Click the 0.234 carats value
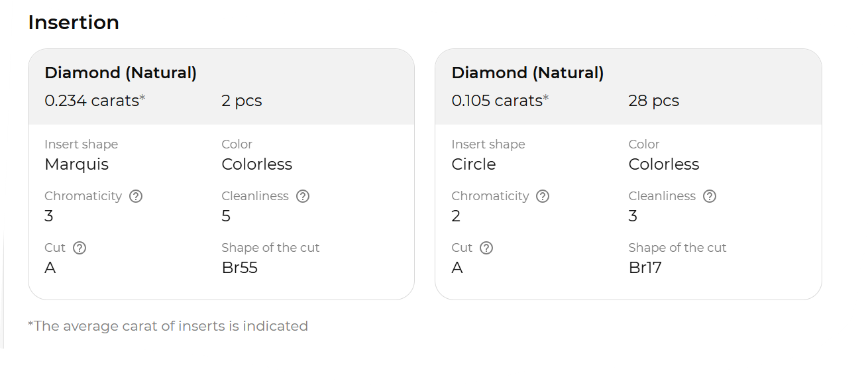The width and height of the screenshot is (868, 387). [92, 101]
